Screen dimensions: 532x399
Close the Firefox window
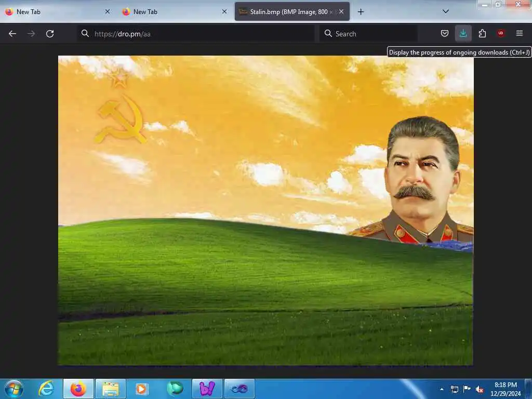tap(518, 4)
